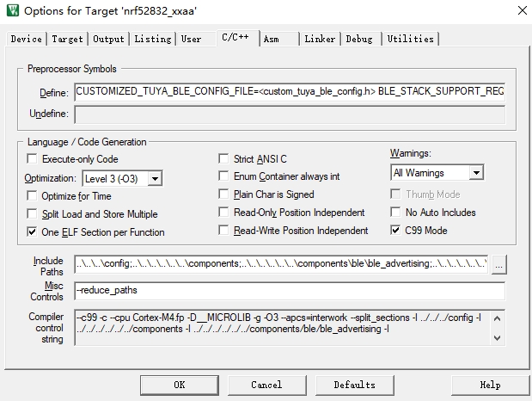Open the Linker tab
Screen dimensions: 532x401
(320, 39)
